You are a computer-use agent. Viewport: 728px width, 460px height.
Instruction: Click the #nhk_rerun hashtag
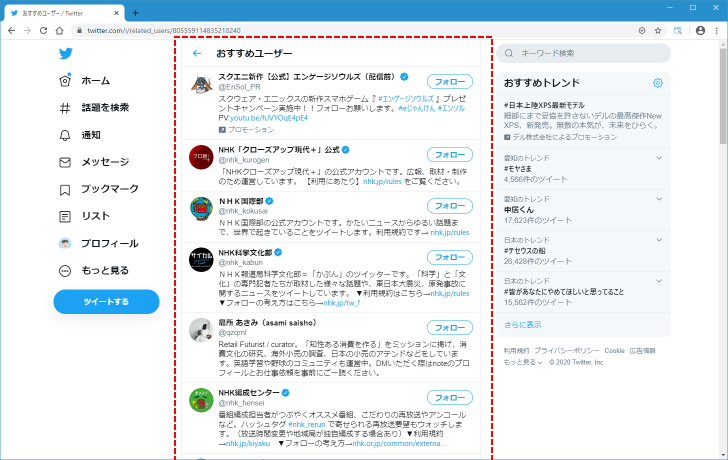pos(306,424)
